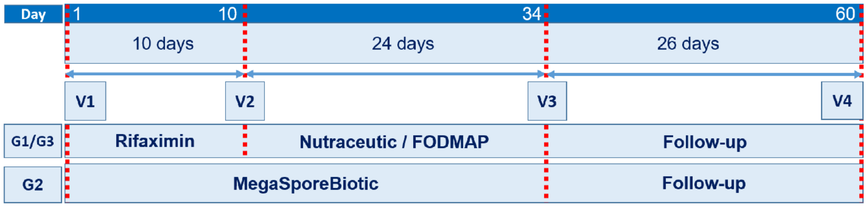868x208 pixels.
Task: Click the V1 visit box
Action: click(x=85, y=101)
